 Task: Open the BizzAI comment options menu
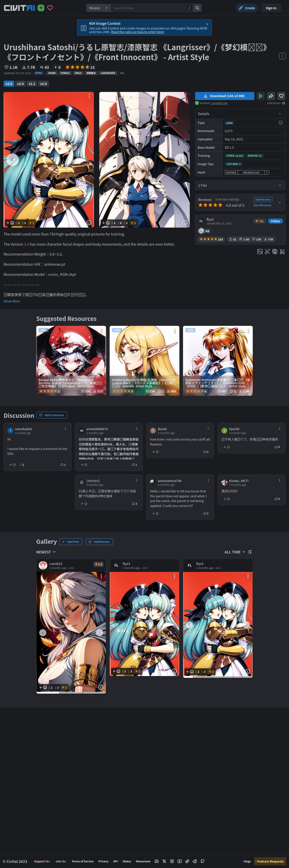(x=208, y=429)
